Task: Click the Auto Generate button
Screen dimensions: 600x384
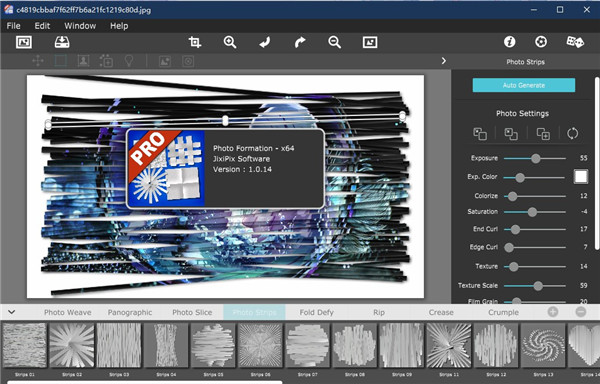Action: click(x=523, y=85)
